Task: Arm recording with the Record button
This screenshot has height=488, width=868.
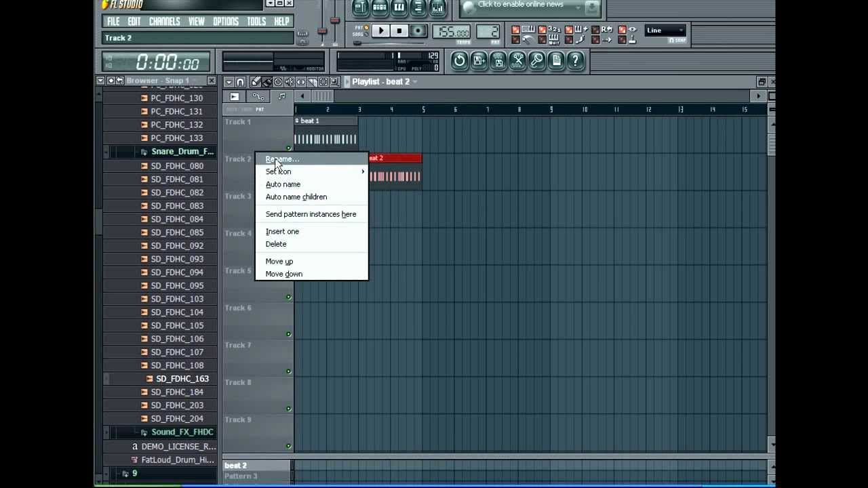Action: coord(418,30)
